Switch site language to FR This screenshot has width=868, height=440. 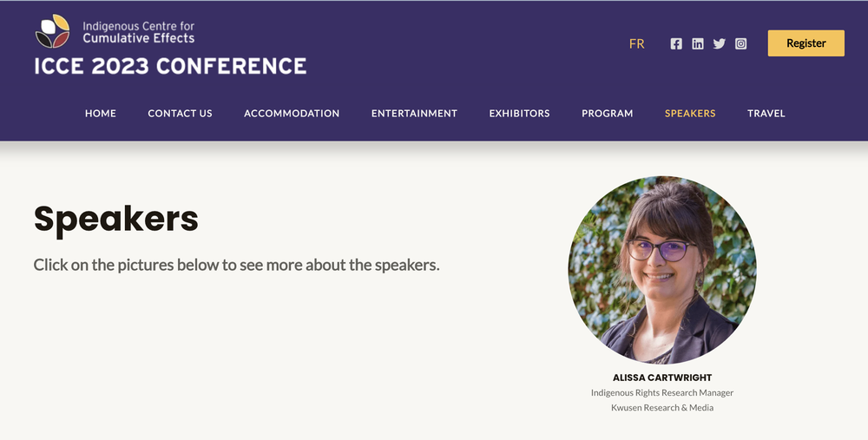point(636,43)
